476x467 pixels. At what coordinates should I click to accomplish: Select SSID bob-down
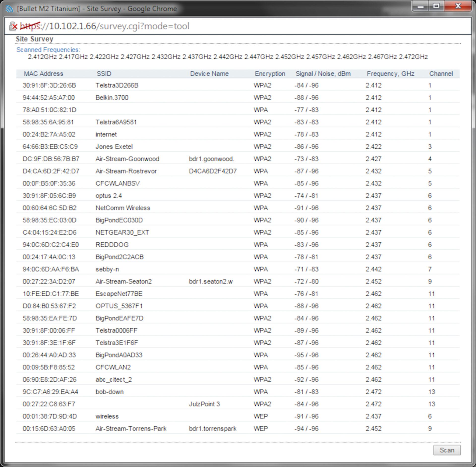(x=110, y=392)
